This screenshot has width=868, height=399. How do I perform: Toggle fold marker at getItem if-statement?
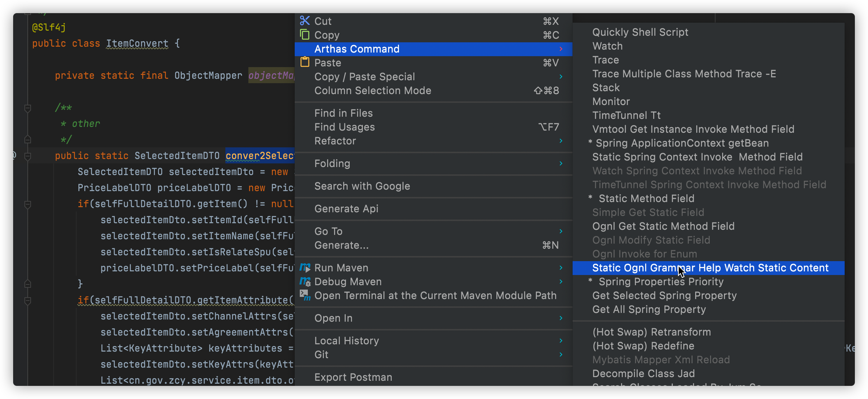point(27,204)
